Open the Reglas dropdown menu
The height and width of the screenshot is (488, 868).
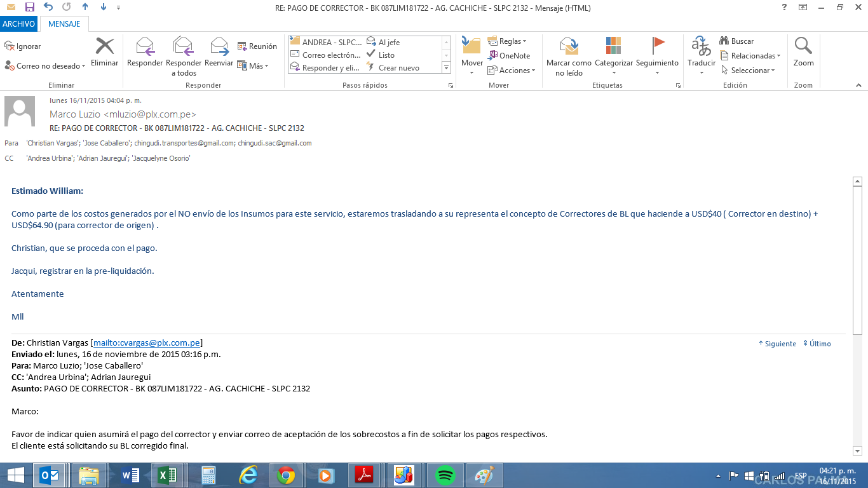pos(509,41)
